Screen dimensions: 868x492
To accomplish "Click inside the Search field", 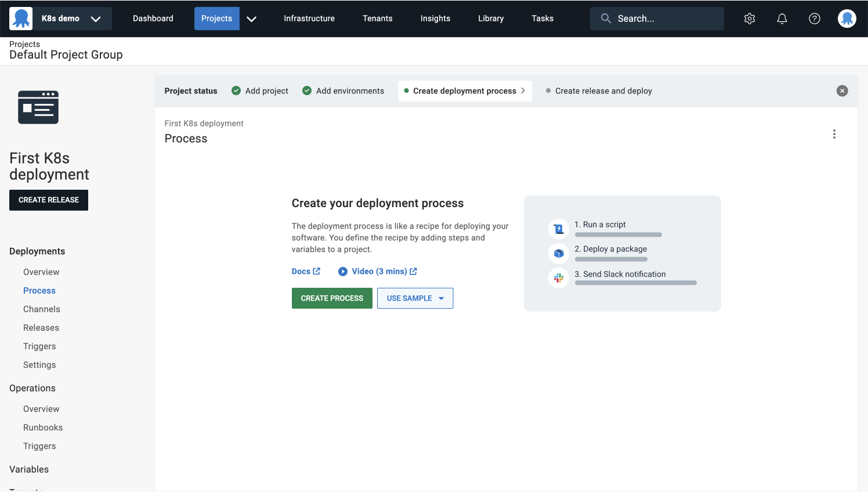I will [656, 18].
